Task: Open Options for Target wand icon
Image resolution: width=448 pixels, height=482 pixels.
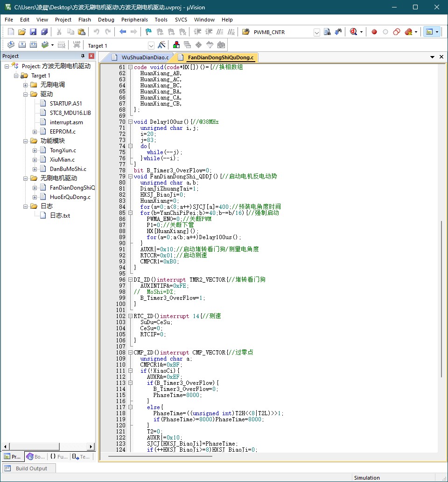Action: pos(161,45)
